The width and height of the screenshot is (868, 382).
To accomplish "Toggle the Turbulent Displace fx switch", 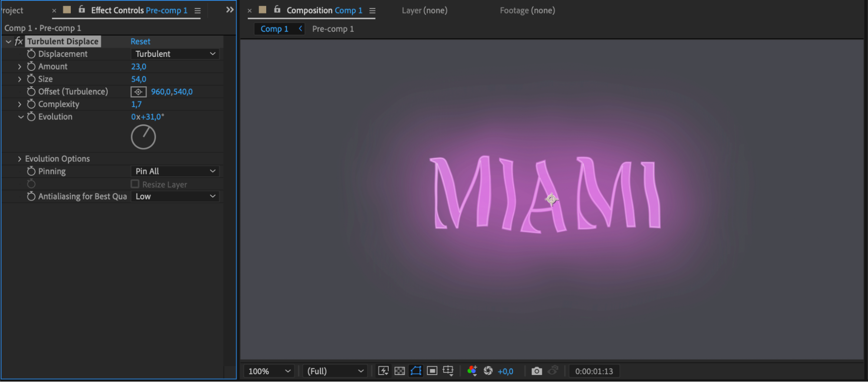I will (19, 41).
